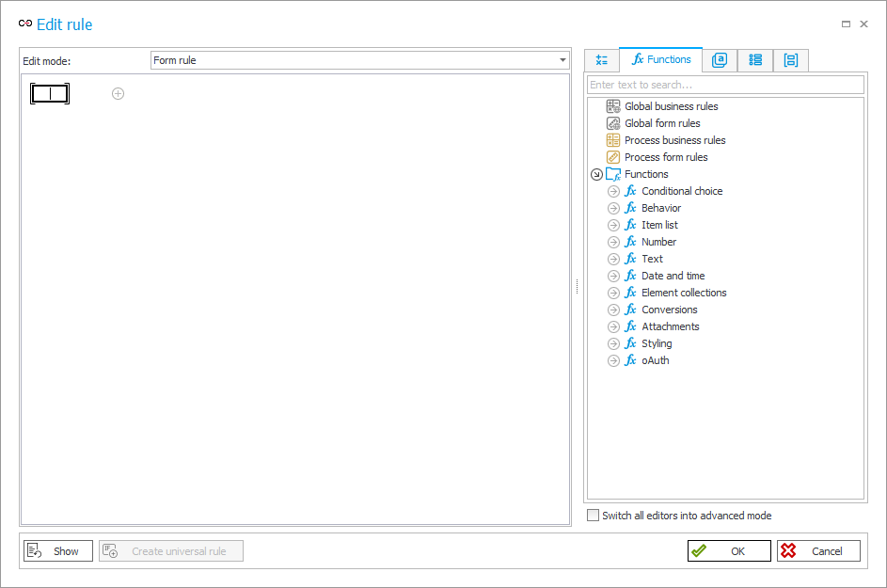Expand the Conversions node

[613, 310]
